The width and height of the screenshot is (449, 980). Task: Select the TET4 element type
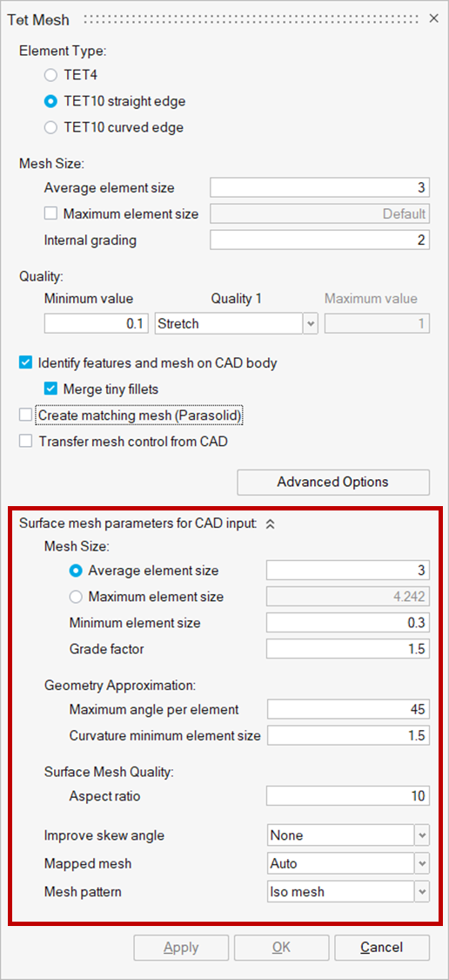50,76
